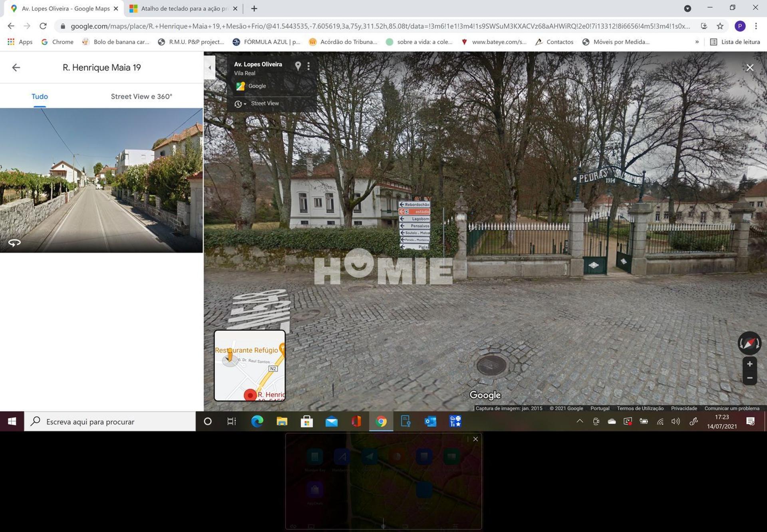Click the minimap in the corner
The height and width of the screenshot is (532, 767).
[250, 365]
